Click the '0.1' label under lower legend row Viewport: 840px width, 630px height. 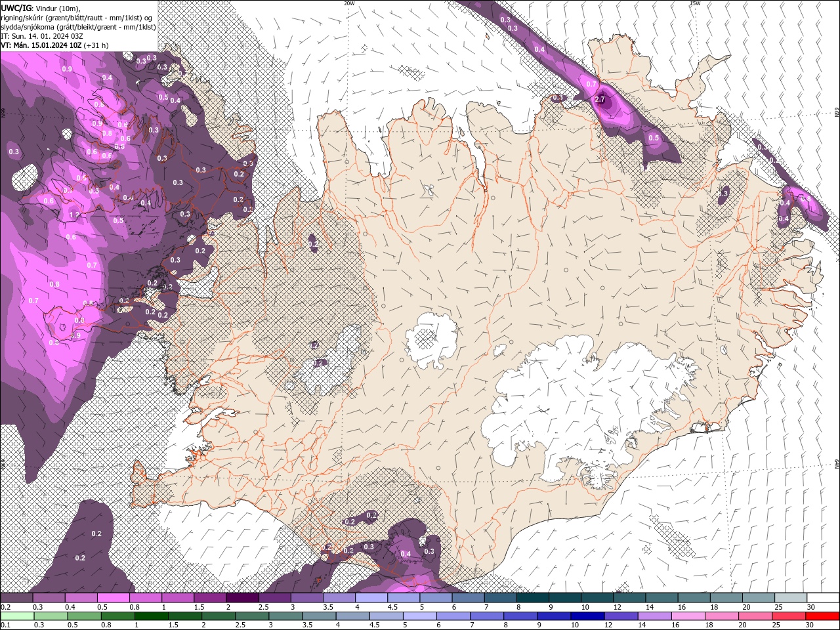click(x=5, y=625)
